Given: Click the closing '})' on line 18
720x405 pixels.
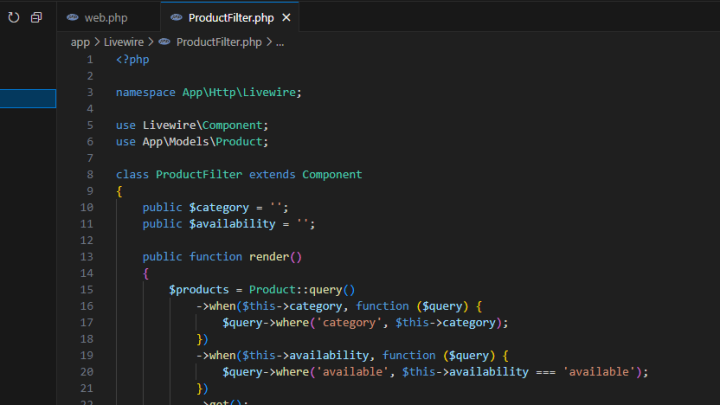Looking at the screenshot, I should pos(202,339).
